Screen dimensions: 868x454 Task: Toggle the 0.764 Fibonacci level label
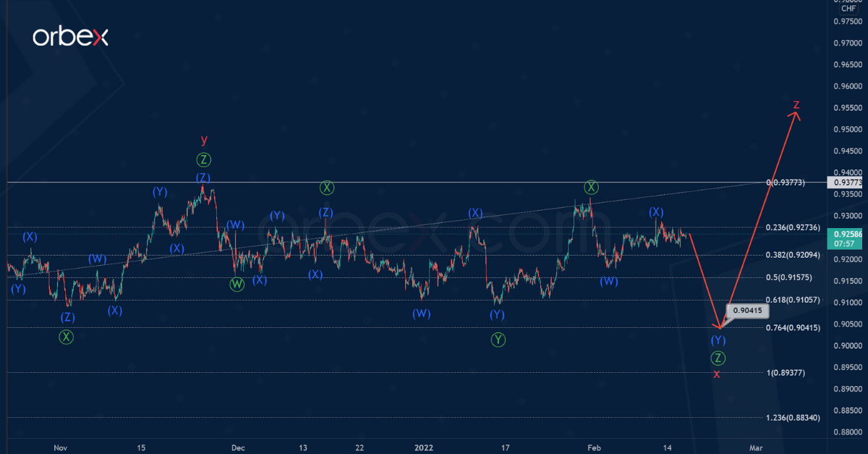coord(793,327)
